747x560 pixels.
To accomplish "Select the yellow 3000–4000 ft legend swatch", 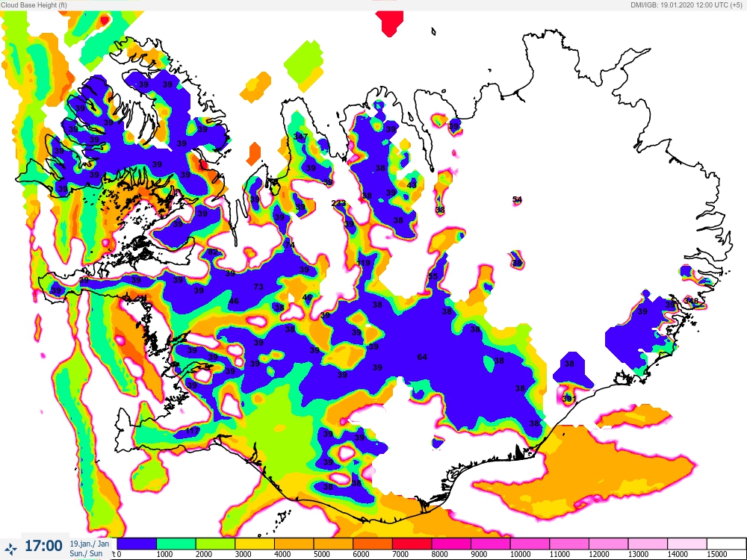I will 255,544.
